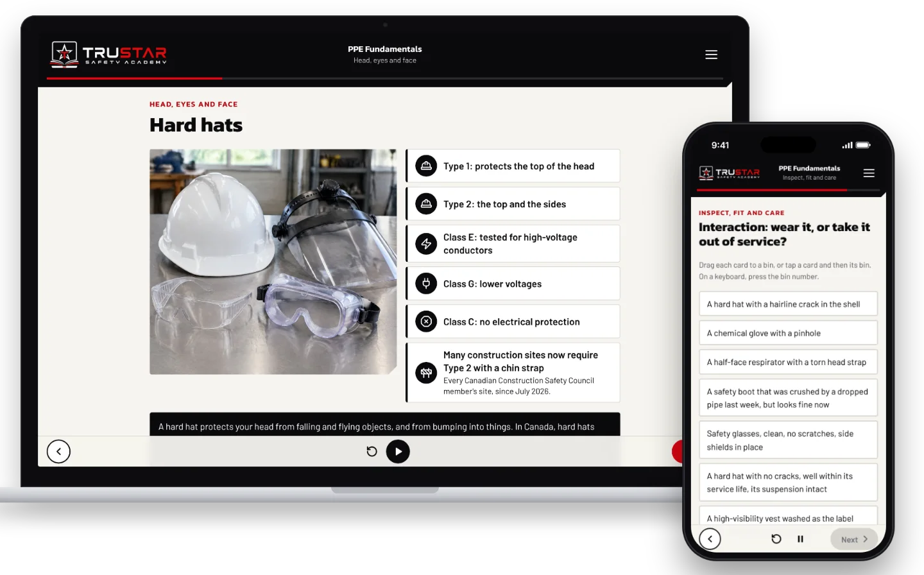Viewport: 924px width, 575px height.
Task: Go back using laptop's previous arrow button
Action: (58, 451)
